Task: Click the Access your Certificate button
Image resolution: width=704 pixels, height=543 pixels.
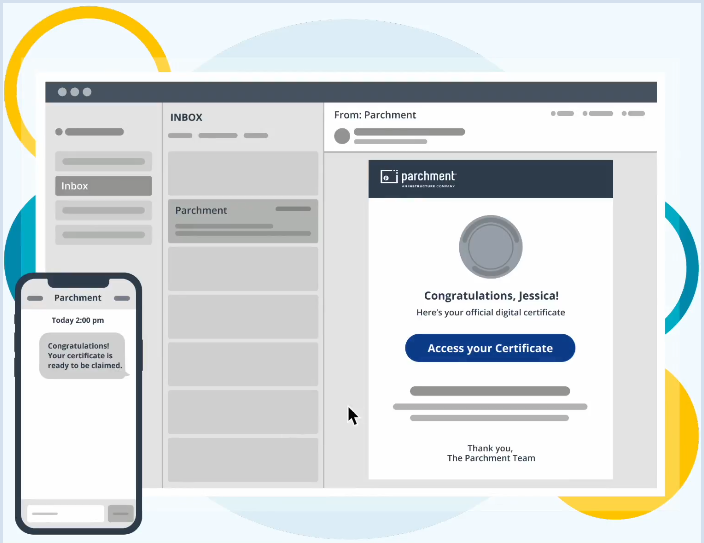Action: 490,348
